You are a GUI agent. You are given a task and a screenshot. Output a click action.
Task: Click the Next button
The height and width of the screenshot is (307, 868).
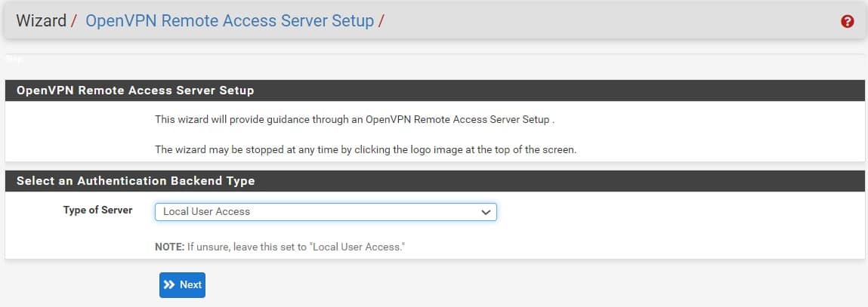182,285
